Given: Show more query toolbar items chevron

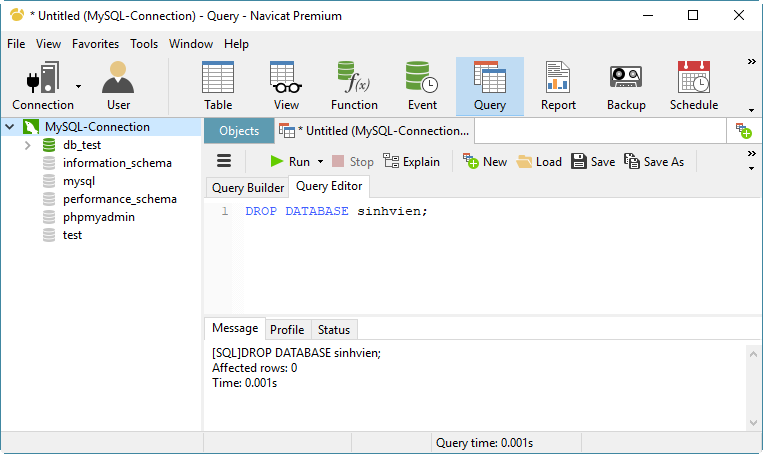Looking at the screenshot, I should click(x=752, y=154).
